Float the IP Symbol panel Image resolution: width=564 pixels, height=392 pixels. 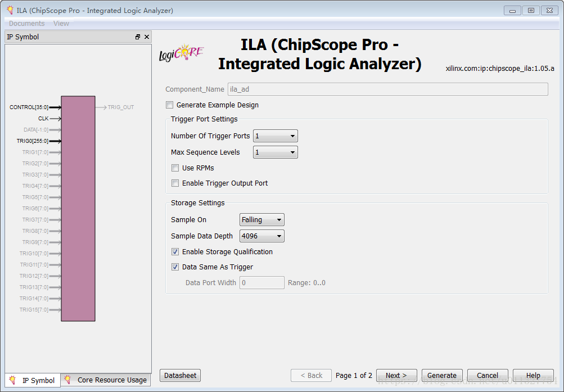(x=138, y=37)
